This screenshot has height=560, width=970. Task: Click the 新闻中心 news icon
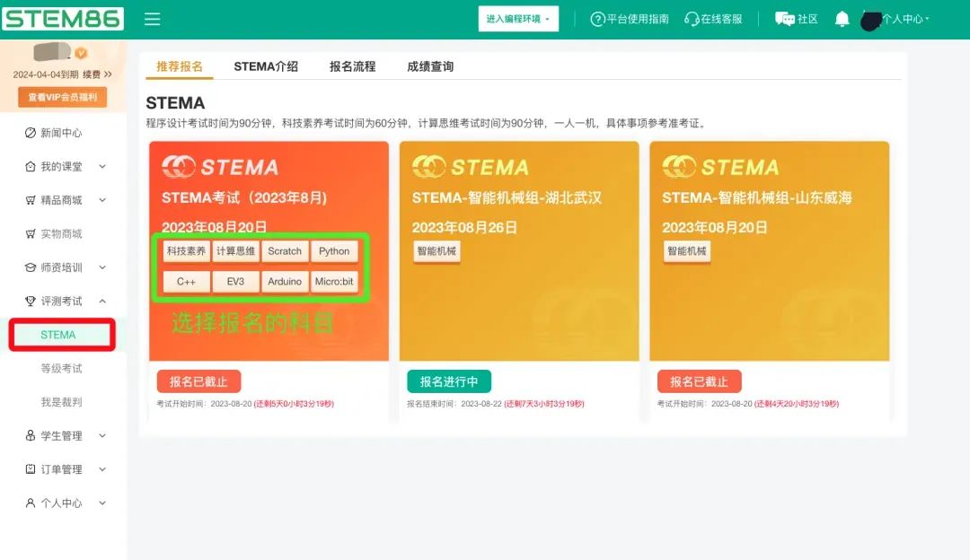click(x=30, y=133)
